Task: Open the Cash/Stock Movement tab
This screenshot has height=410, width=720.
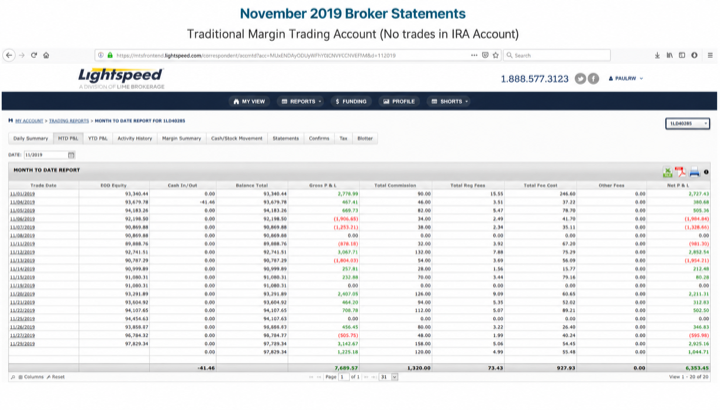Action: [x=236, y=138]
